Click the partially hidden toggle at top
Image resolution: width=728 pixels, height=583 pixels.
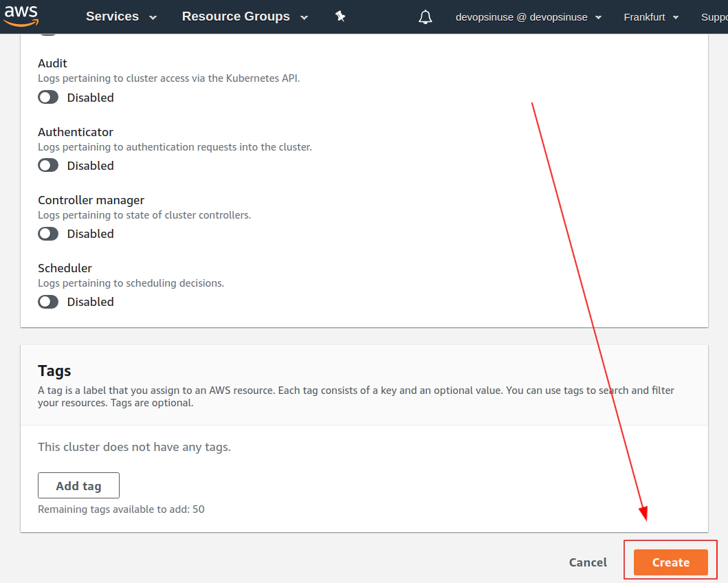click(x=48, y=34)
